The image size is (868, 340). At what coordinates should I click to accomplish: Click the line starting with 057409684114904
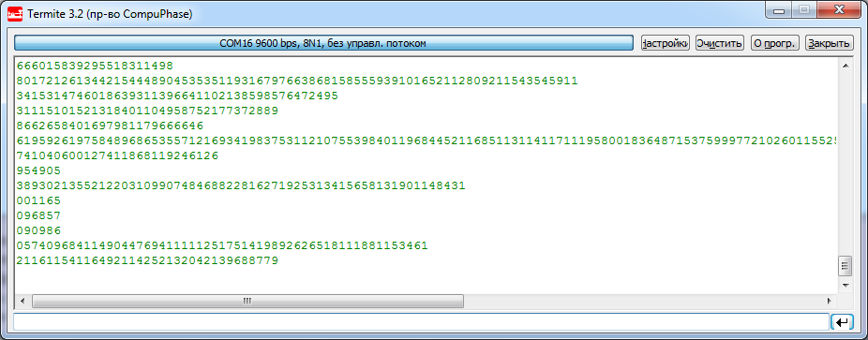[x=222, y=245]
